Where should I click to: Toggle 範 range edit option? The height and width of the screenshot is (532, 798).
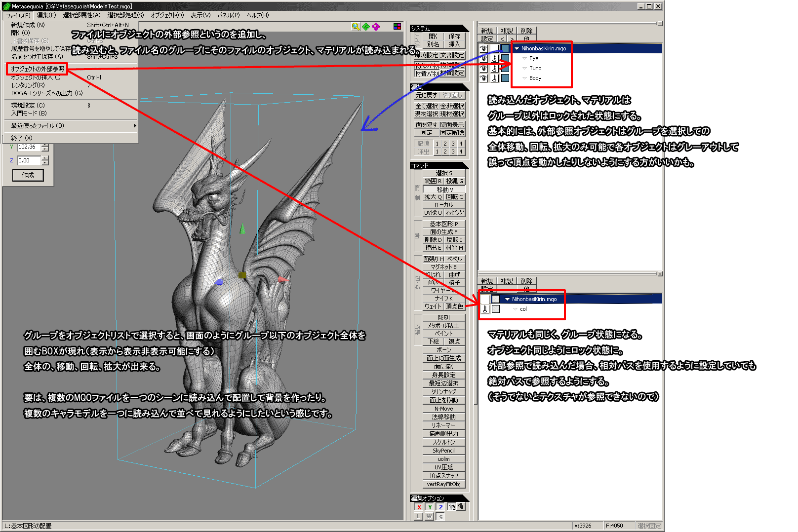(x=452, y=507)
